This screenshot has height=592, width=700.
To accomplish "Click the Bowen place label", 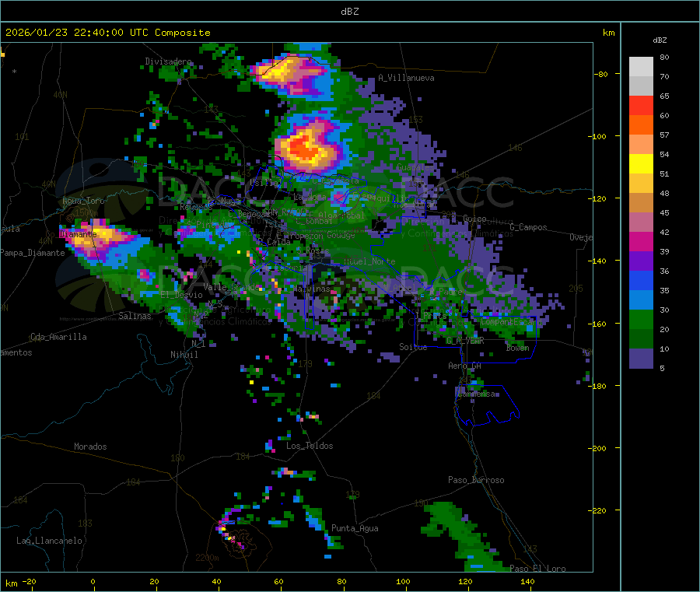I will [x=518, y=348].
